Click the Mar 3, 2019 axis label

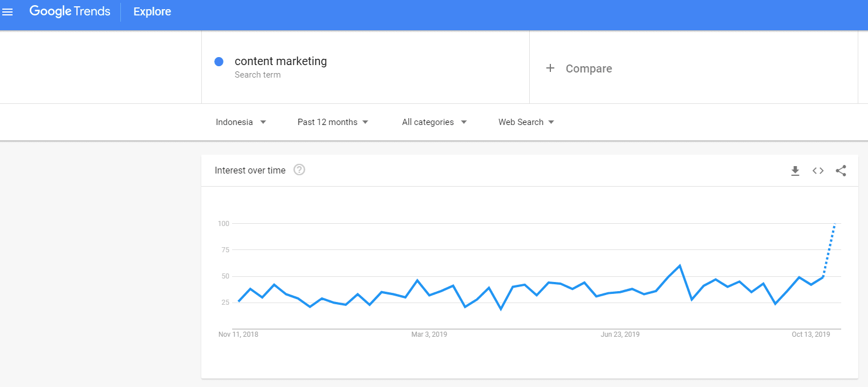coord(429,334)
